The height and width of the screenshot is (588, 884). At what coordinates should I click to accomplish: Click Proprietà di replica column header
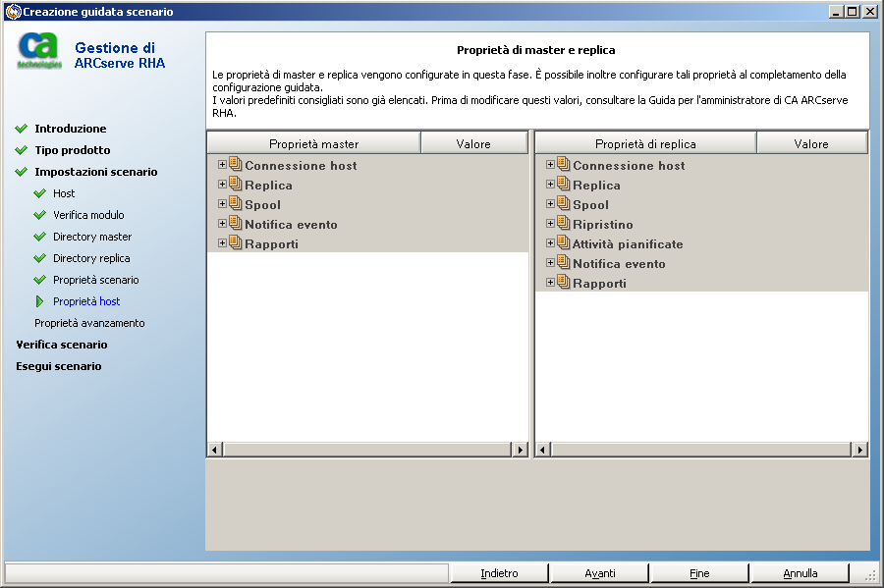pos(645,143)
